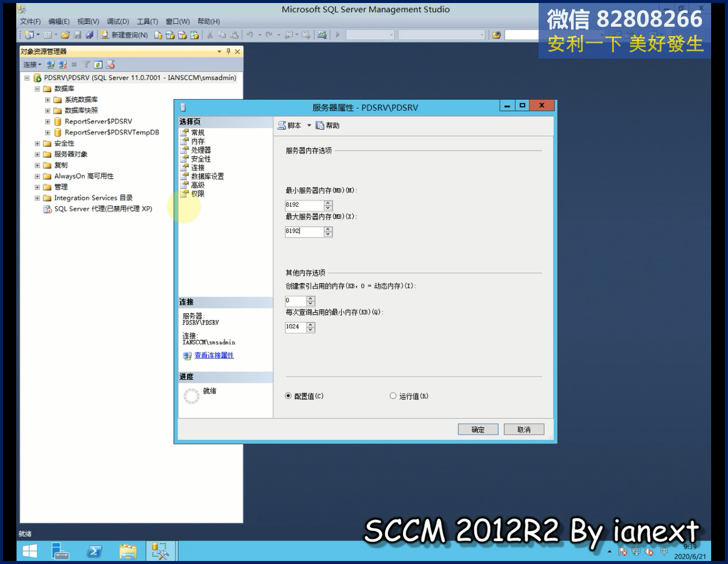
Task: Click the SQL Server Management Studio taskbar icon
Action: (161, 551)
